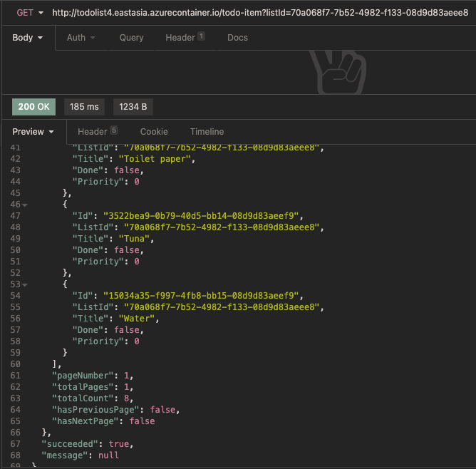Image resolution: width=476 pixels, height=469 pixels.
Task: Click the Id value starting 3522bea9
Action: tap(201, 216)
